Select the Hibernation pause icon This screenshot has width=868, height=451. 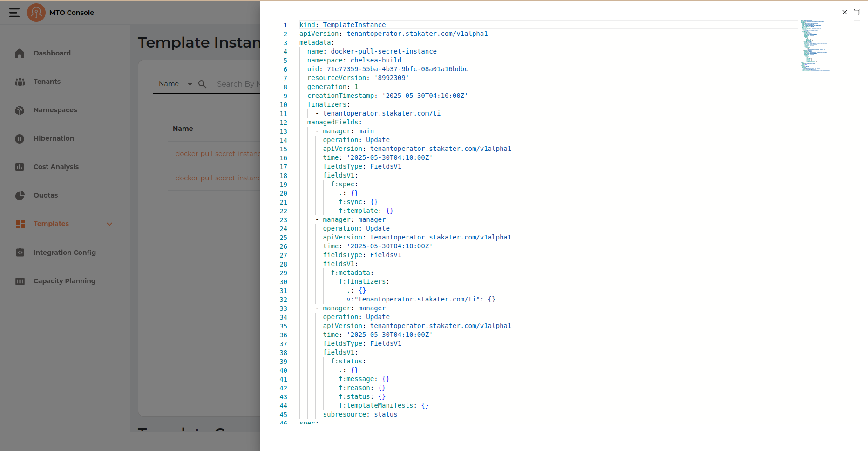click(x=20, y=138)
